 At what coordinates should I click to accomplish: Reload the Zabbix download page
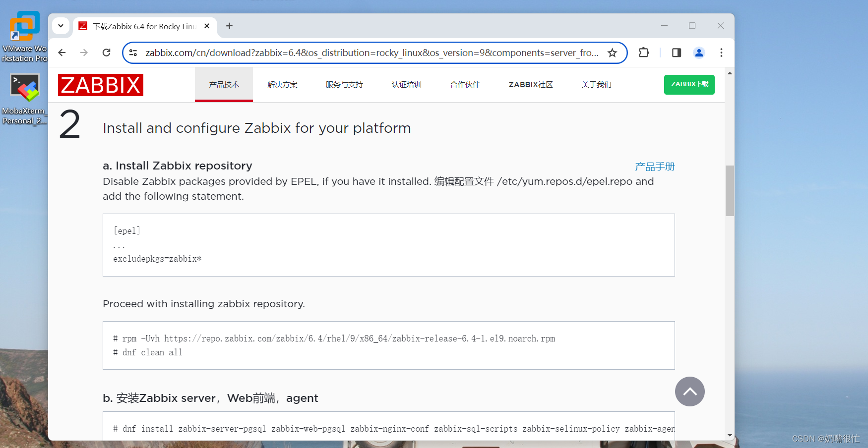(x=106, y=53)
